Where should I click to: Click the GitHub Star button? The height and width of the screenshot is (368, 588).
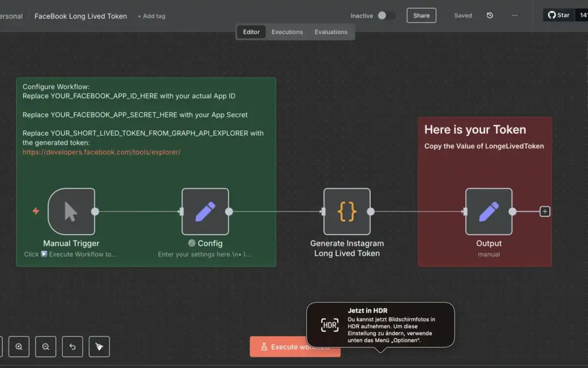pos(559,15)
